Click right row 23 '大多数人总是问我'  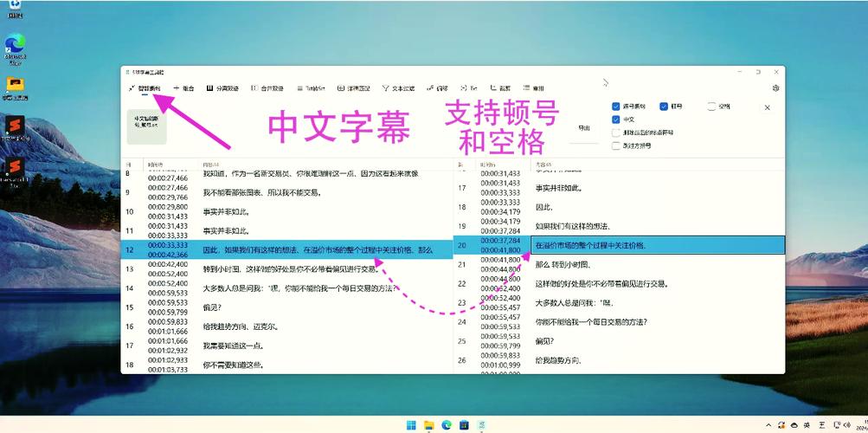(619, 303)
